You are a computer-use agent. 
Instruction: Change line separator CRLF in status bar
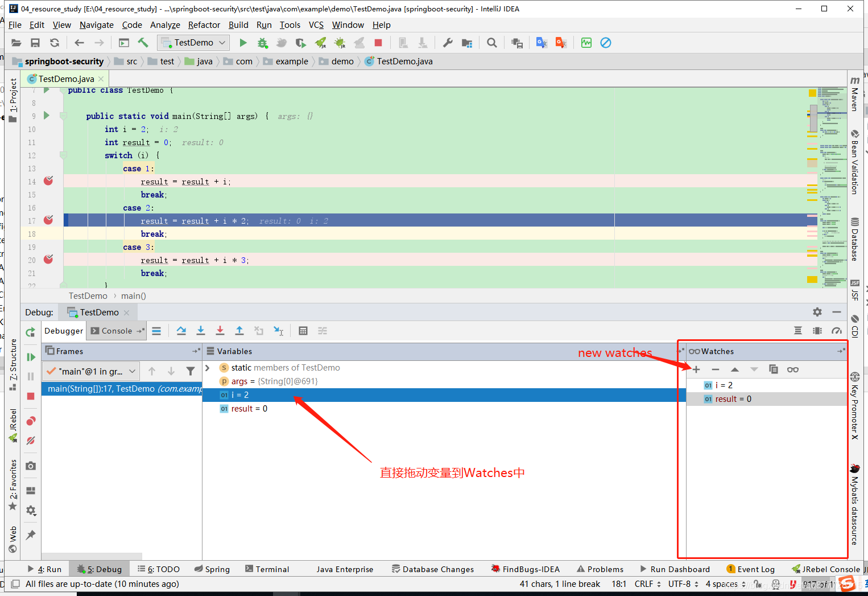pos(648,584)
